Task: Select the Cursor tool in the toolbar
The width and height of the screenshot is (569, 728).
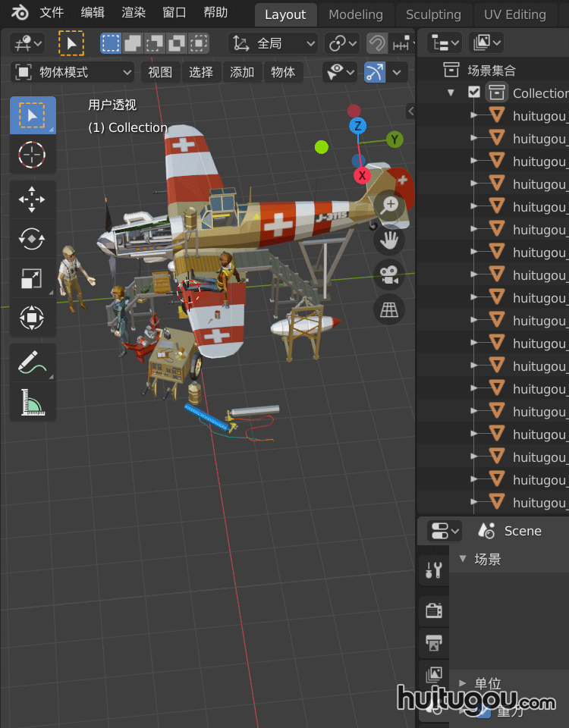Action: (x=32, y=155)
